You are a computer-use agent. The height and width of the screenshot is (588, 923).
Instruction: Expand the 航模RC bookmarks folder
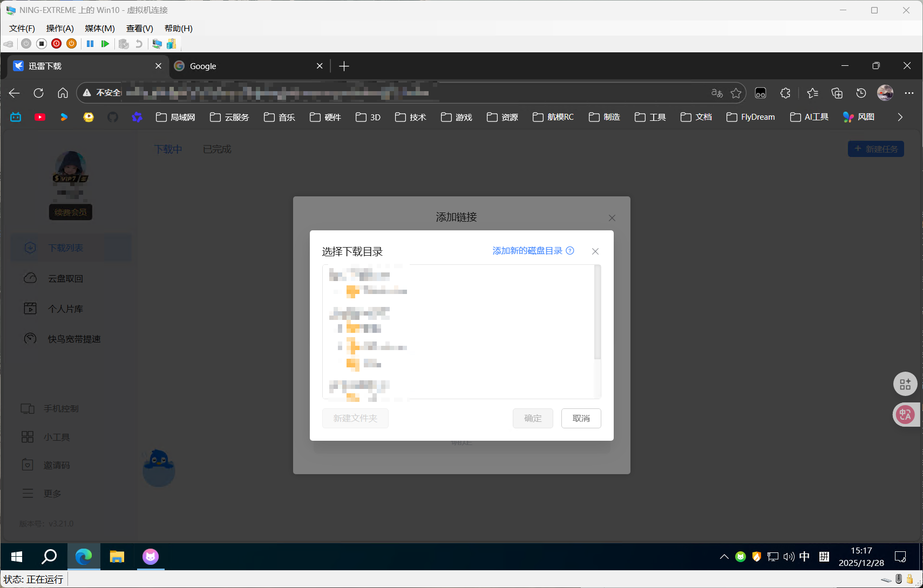pos(553,117)
